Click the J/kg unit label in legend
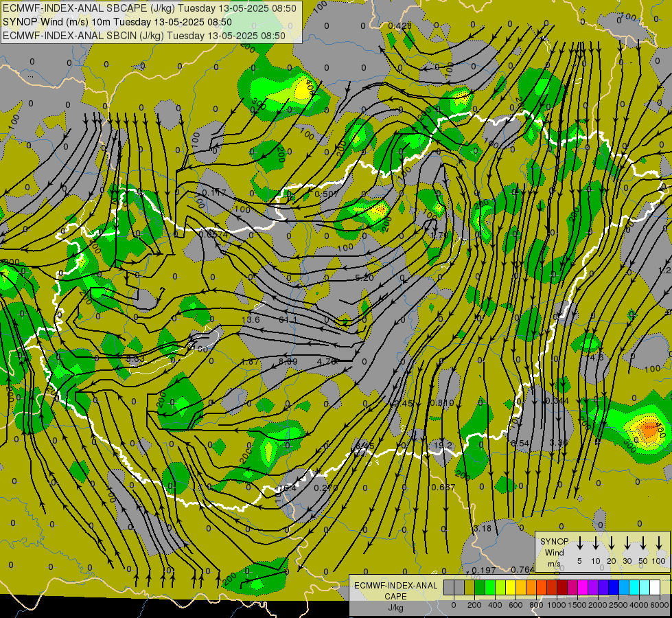This screenshot has height=618, width=672. (395, 608)
